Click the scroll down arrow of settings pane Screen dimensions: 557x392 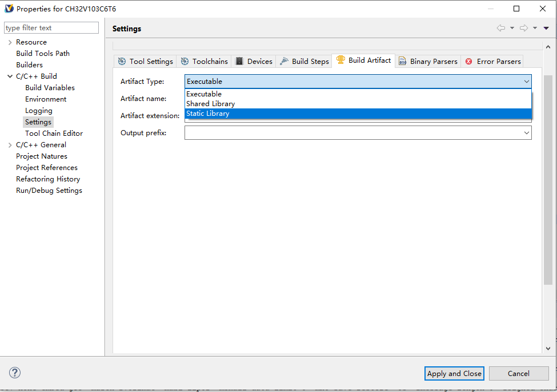[548, 349]
